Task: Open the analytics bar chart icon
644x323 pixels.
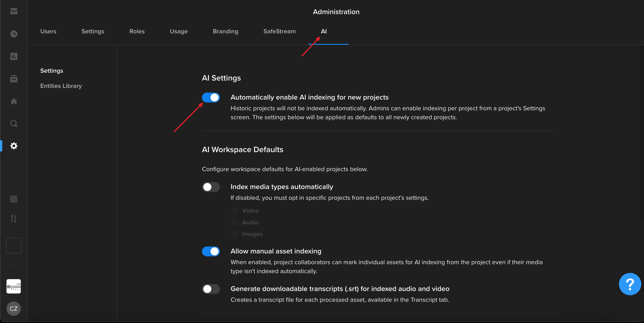Action: 14,56
